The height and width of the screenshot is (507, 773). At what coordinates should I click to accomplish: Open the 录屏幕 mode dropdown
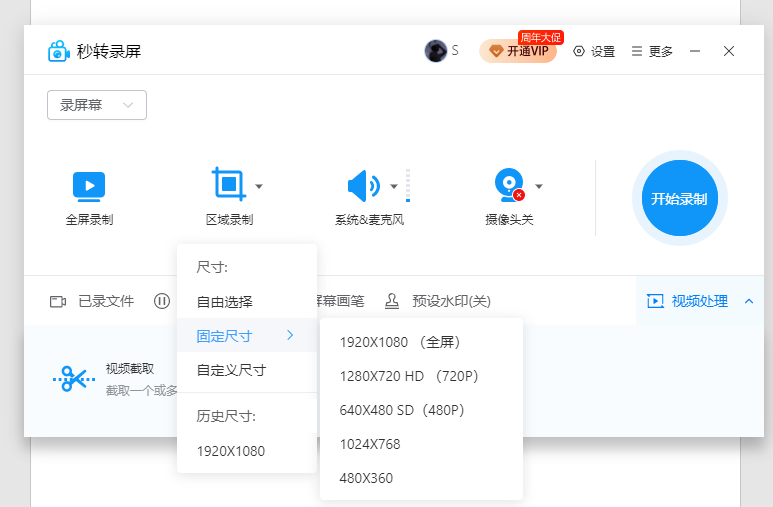(97, 105)
